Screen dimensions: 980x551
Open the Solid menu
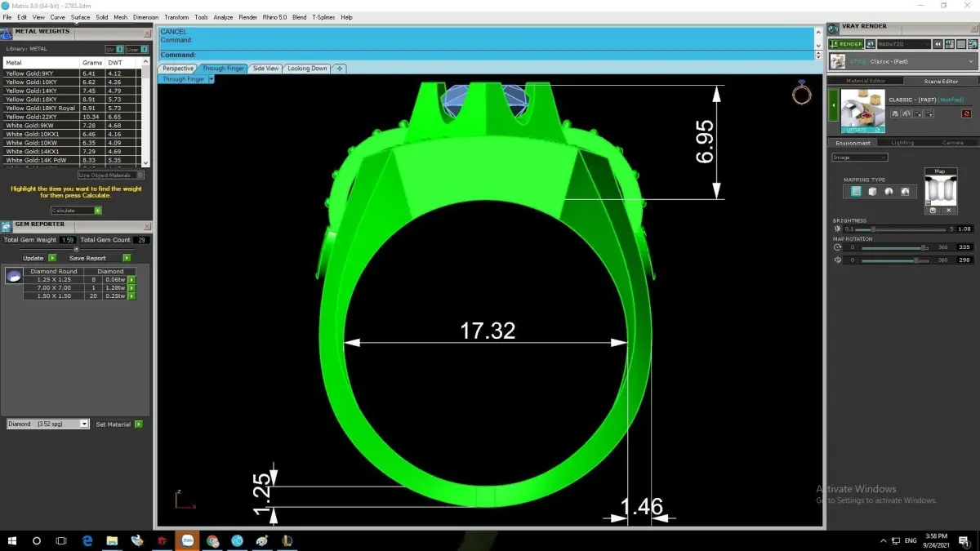pyautogui.click(x=102, y=17)
